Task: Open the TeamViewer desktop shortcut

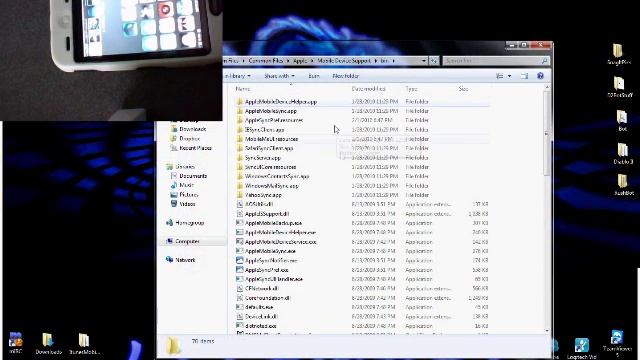Action: tap(617, 343)
